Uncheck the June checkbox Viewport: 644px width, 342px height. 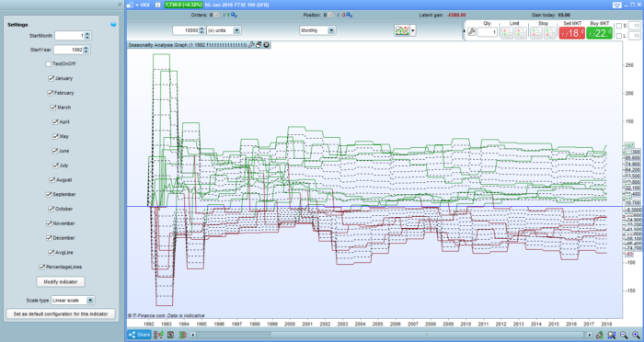click(54, 151)
